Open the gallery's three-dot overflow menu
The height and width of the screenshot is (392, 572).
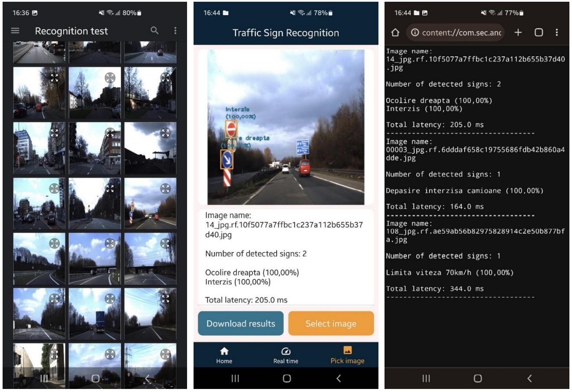[175, 30]
